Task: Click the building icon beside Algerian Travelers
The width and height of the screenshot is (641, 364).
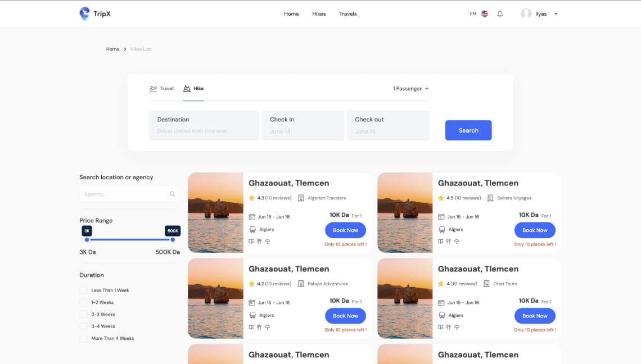Action: (301, 198)
